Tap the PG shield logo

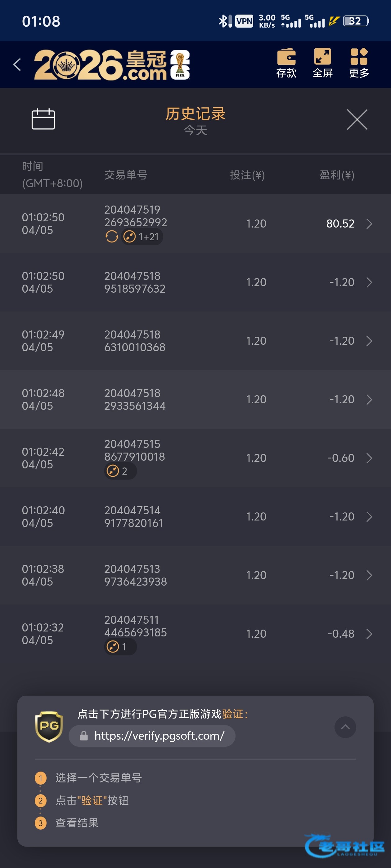coord(49,726)
